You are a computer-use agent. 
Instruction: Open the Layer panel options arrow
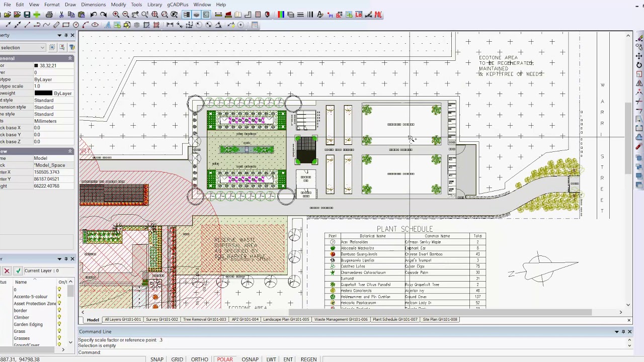(x=59, y=259)
